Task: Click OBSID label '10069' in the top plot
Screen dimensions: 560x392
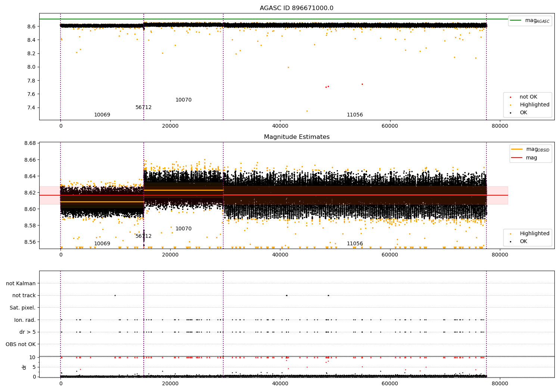Action: click(x=102, y=115)
